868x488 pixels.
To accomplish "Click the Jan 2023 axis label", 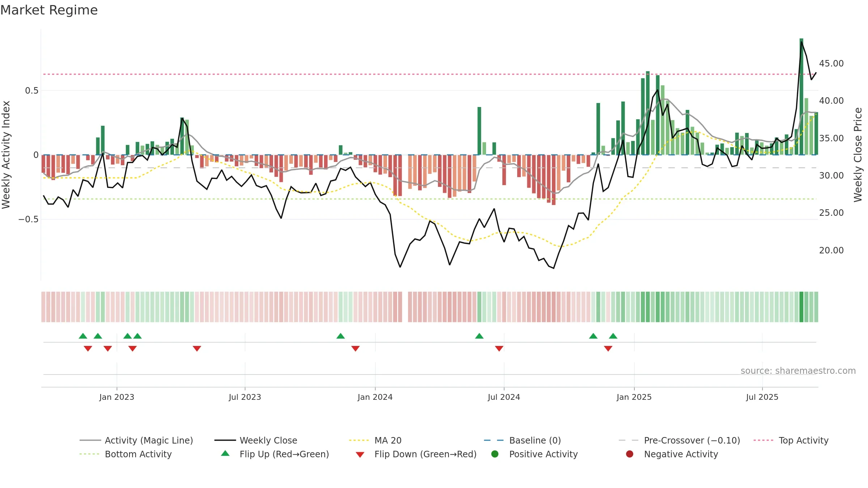I will click(x=117, y=397).
